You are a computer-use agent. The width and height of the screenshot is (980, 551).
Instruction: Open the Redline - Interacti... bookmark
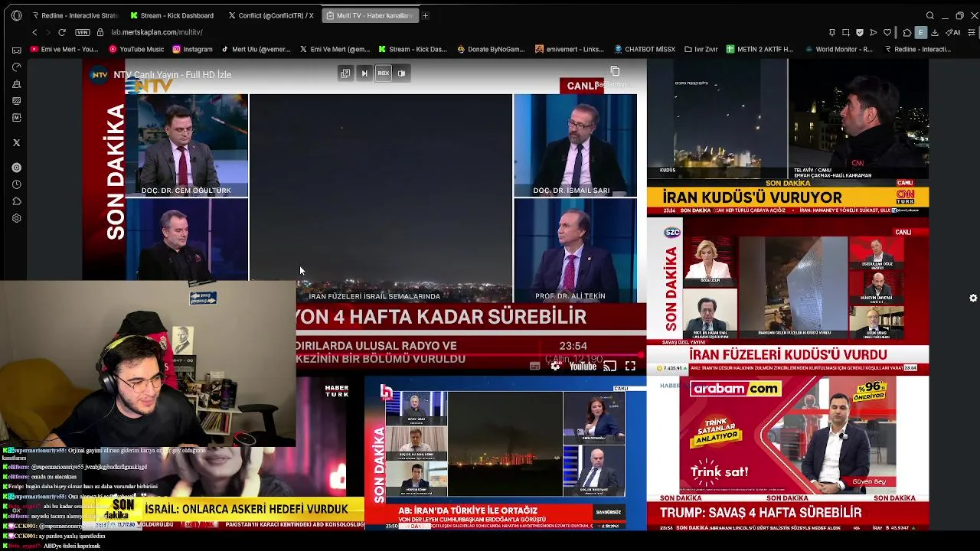pos(917,49)
